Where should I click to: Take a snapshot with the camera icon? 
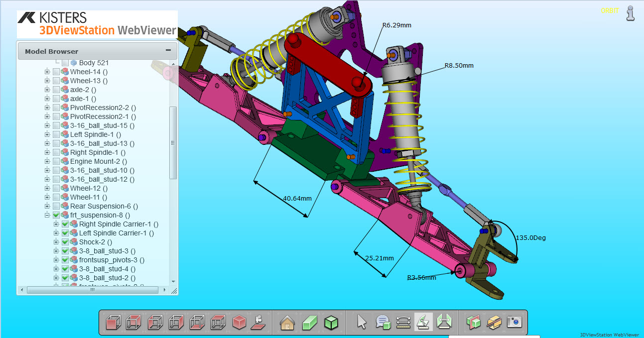tap(514, 322)
